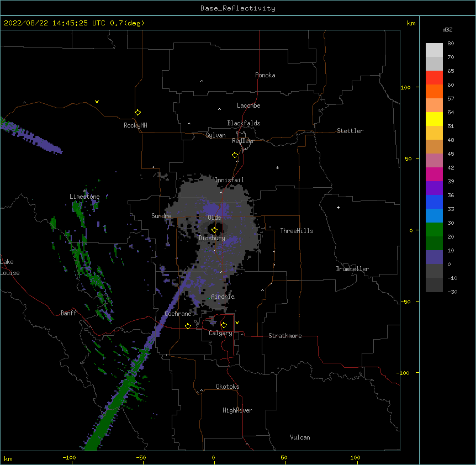
Task: Click the Base_Reflectivity title text
Action: [238, 8]
